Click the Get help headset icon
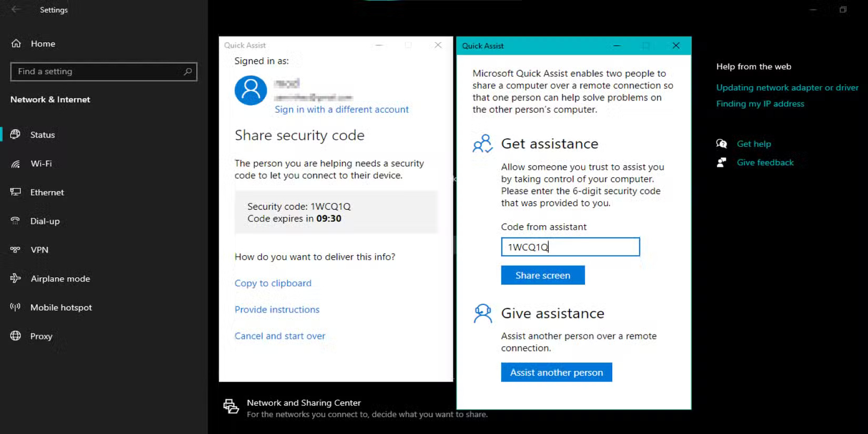This screenshot has height=434, width=868. [x=721, y=143]
